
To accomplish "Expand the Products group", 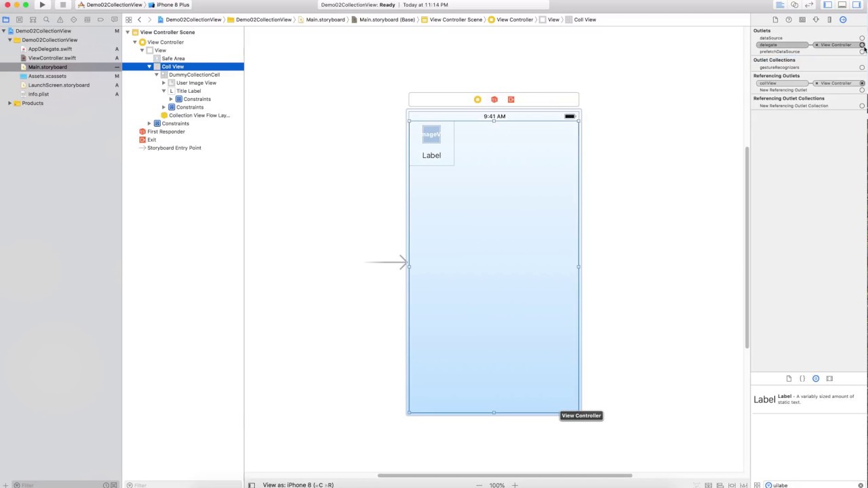I will click(x=9, y=103).
